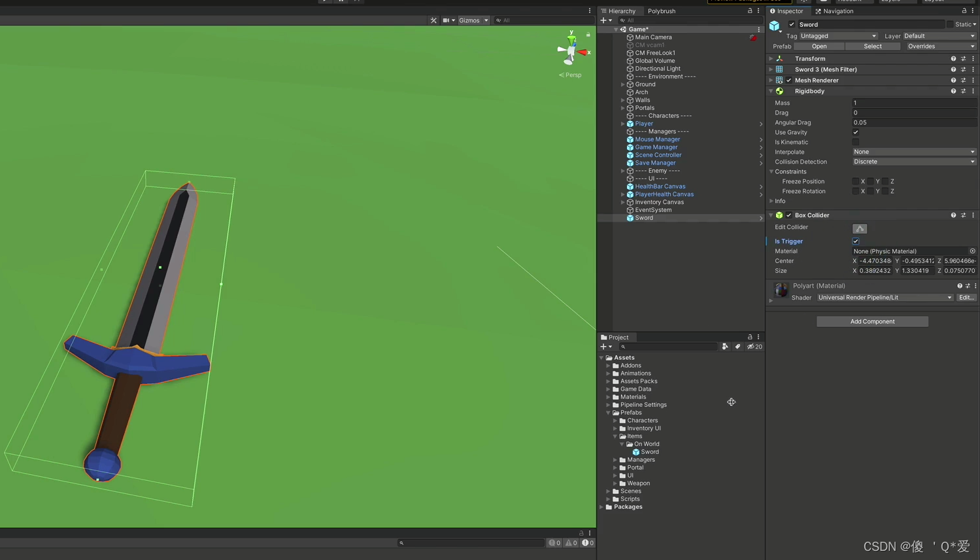Click the Polyart material preview sphere
Screen dimensions: 980x560
point(781,289)
